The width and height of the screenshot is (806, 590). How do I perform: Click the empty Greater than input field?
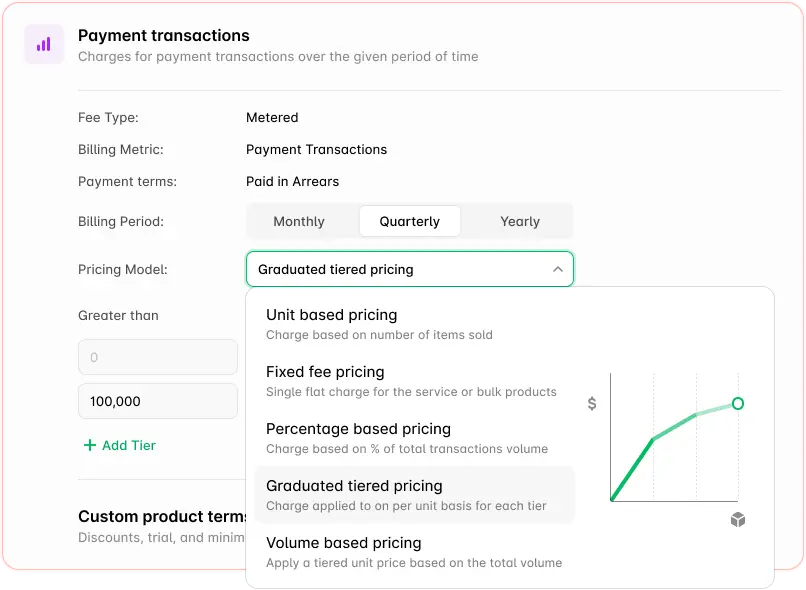157,357
